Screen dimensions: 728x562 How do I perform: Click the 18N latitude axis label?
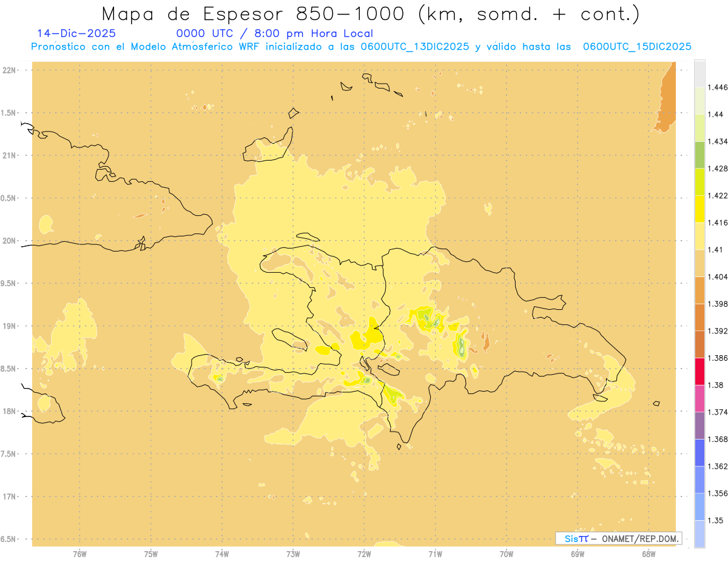9,411
